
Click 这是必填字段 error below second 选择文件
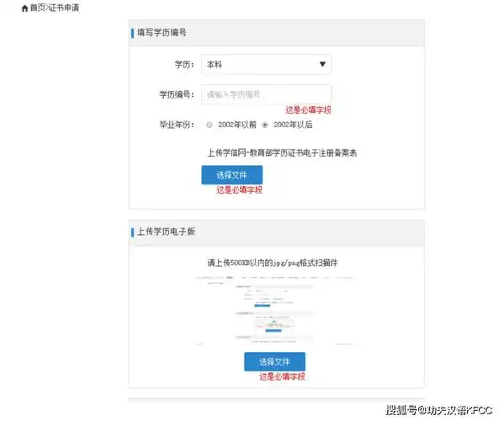pos(282,376)
